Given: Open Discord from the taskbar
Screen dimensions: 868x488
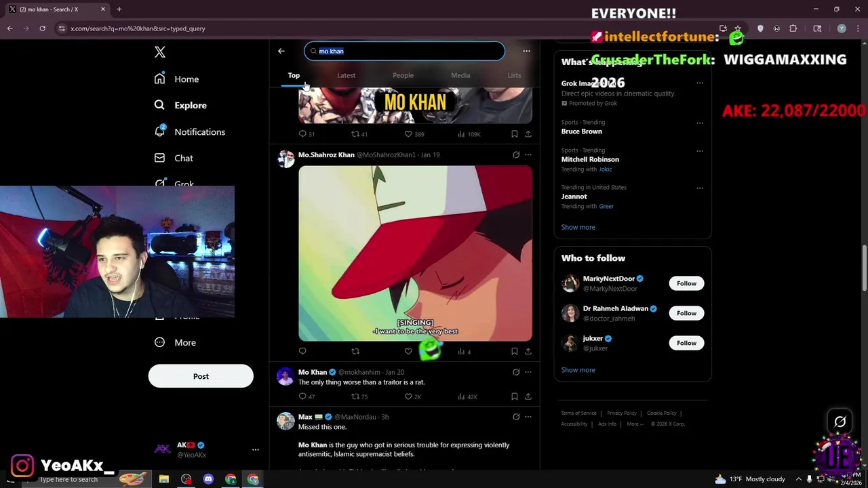Looking at the screenshot, I should [208, 479].
